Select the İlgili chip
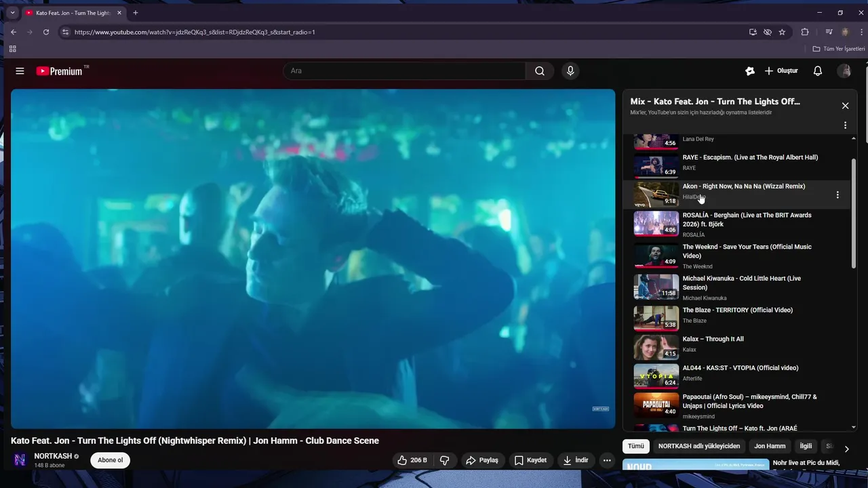The width and height of the screenshot is (868, 488). (806, 446)
